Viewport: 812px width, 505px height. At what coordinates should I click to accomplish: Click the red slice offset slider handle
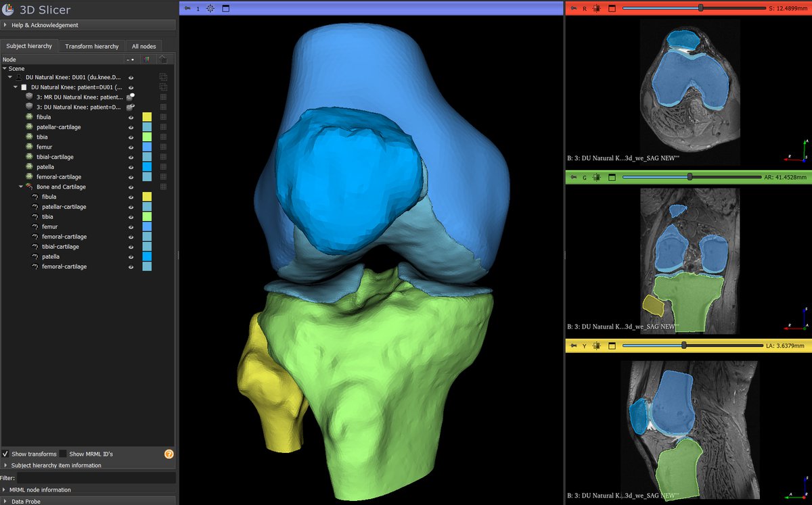pyautogui.click(x=700, y=8)
